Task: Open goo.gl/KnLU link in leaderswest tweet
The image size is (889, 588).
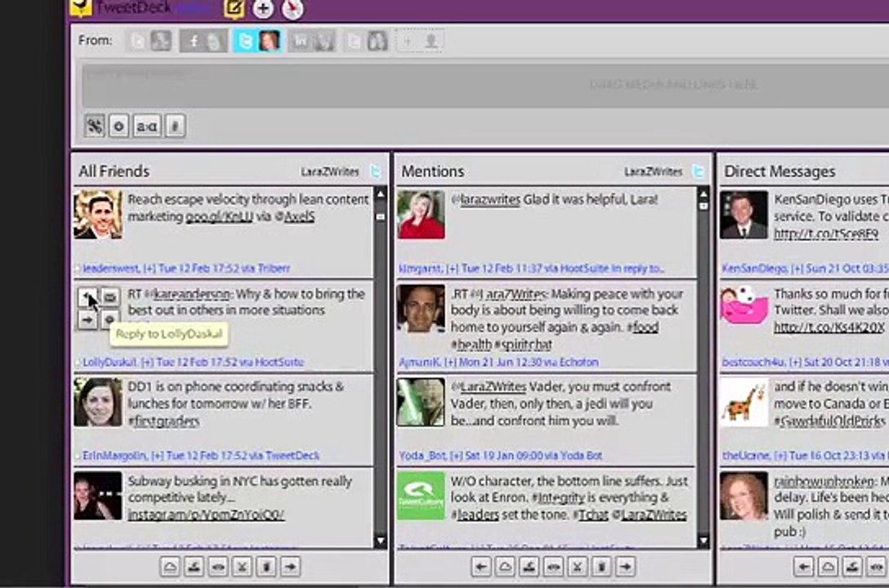Action: [x=220, y=216]
